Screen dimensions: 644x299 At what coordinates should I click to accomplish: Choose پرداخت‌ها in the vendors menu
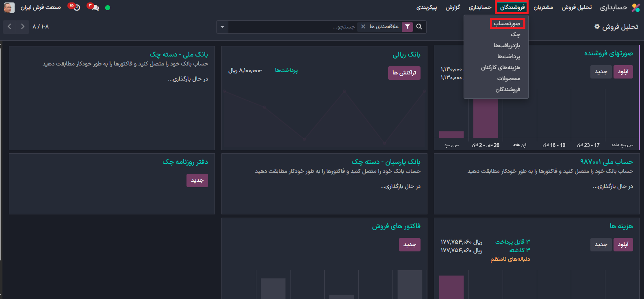point(508,57)
